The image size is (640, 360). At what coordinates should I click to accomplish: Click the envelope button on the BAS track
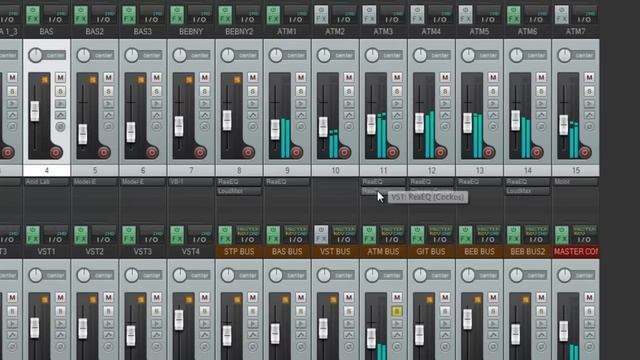[60, 115]
